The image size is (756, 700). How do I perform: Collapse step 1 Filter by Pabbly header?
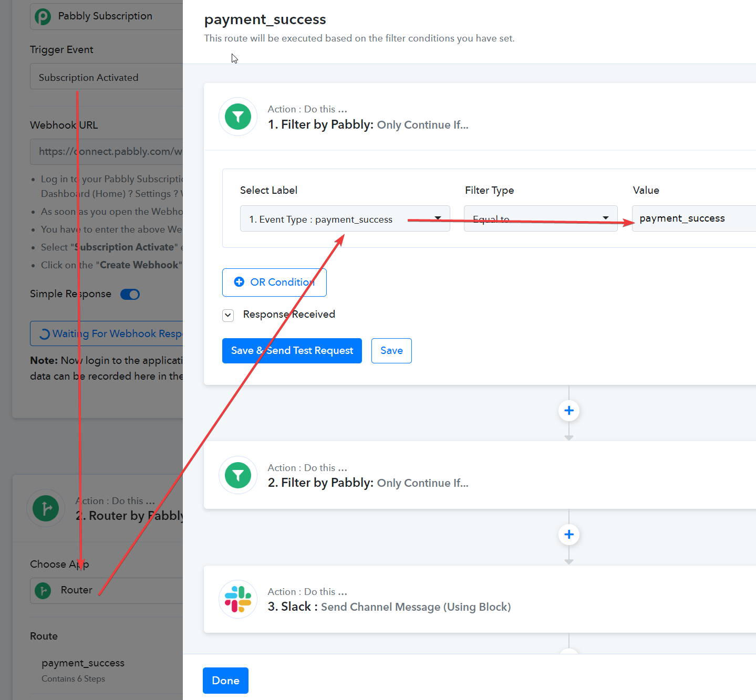[480, 117]
